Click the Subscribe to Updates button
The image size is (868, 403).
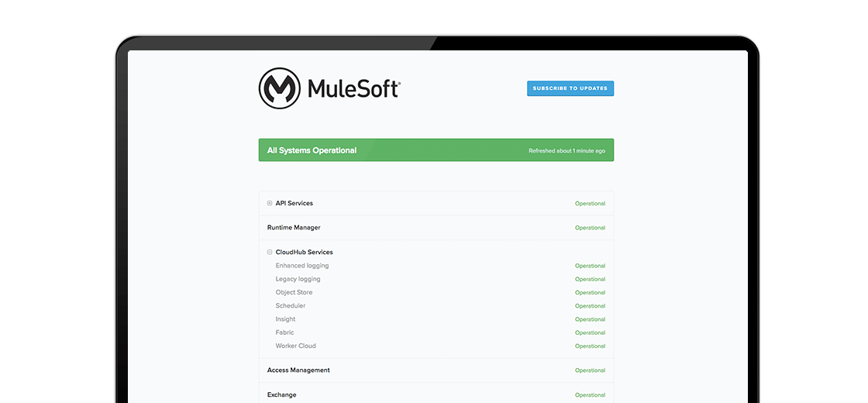pos(570,88)
